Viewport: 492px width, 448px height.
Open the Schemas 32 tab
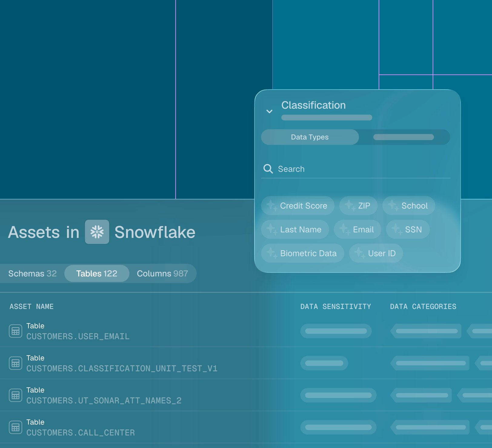click(32, 274)
